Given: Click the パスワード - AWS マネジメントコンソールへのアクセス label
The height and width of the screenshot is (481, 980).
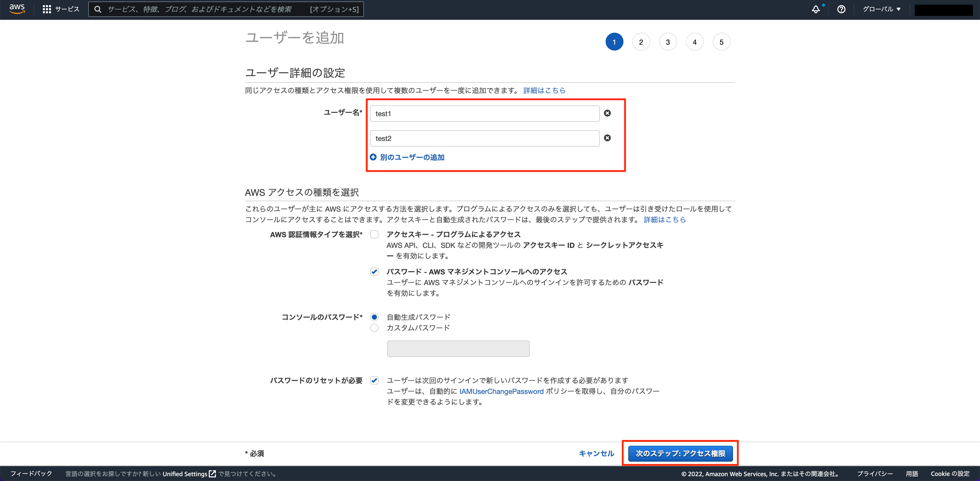Looking at the screenshot, I should click(x=477, y=272).
